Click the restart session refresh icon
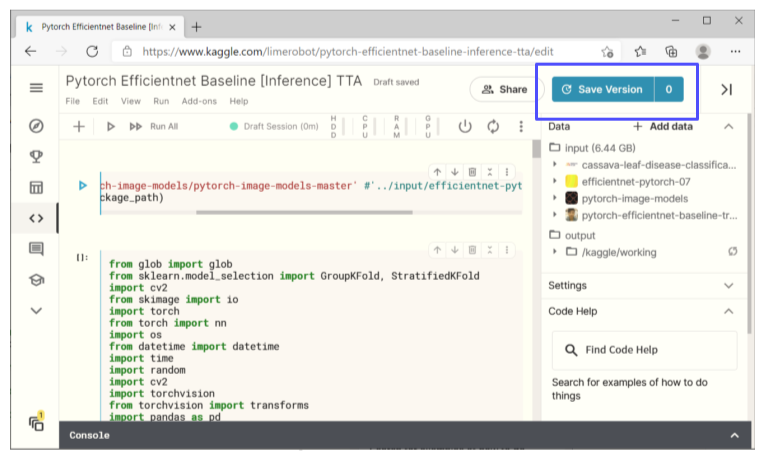The height and width of the screenshot is (460, 767). [x=493, y=127]
